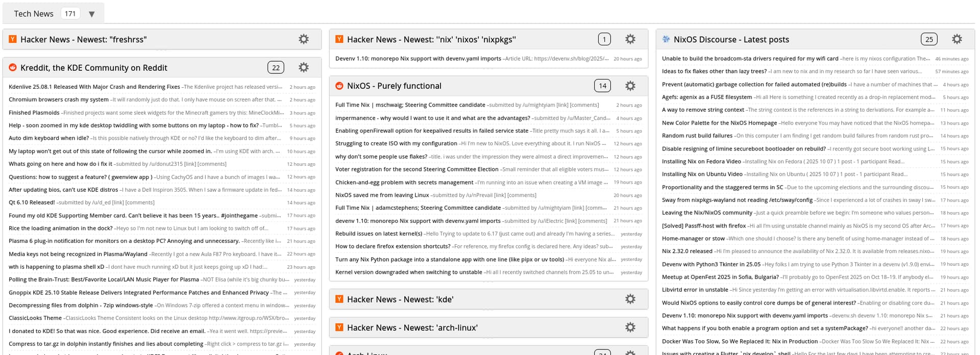Open Kdenlive 25.08.1 Released article
980x355 pixels.
[x=94, y=87]
